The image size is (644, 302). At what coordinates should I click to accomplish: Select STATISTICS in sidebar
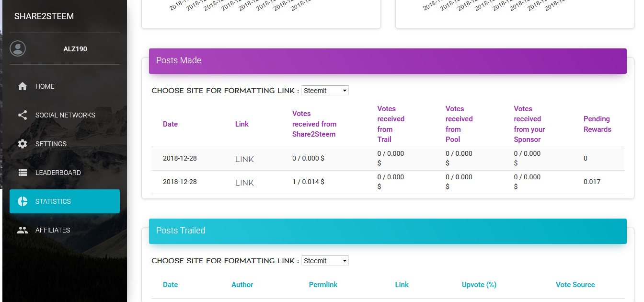[65, 201]
